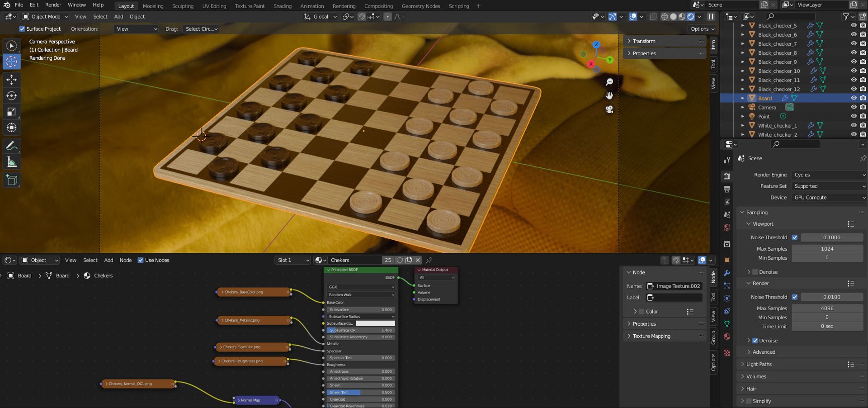This screenshot has width=868, height=408.
Task: Open the Object Mode dropdown
Action: [46, 17]
